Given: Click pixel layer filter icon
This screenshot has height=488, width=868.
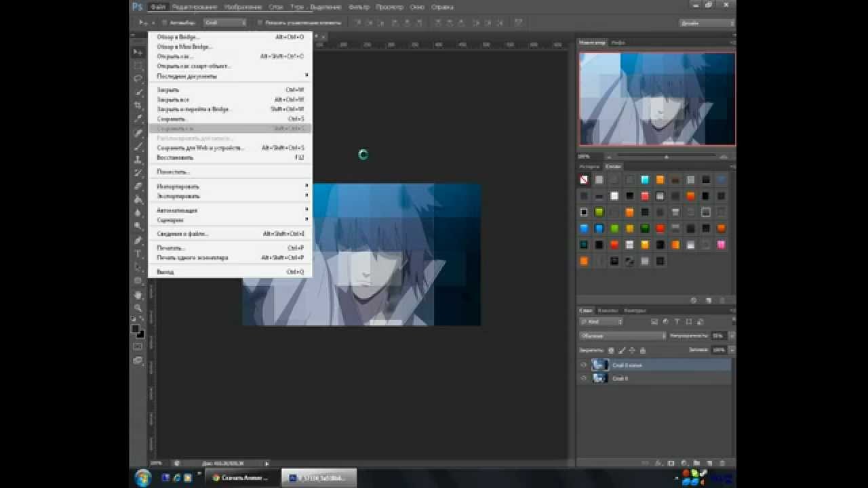Looking at the screenshot, I should pos(654,321).
